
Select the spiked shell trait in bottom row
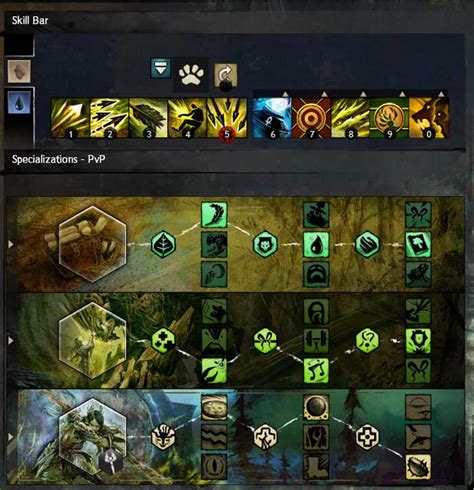coord(418,466)
